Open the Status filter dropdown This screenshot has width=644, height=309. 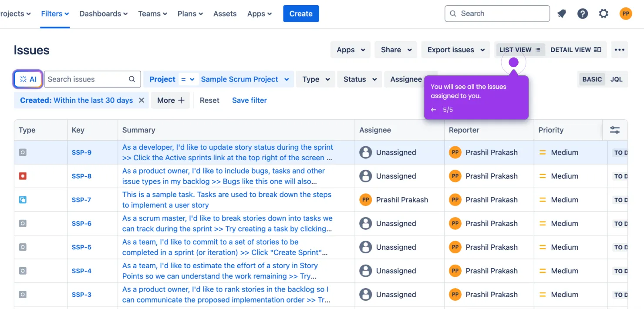click(x=359, y=79)
